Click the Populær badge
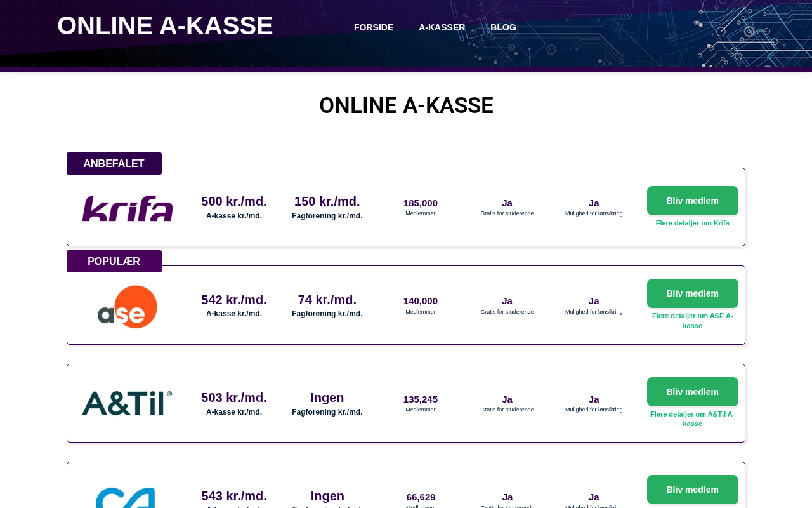 point(114,261)
